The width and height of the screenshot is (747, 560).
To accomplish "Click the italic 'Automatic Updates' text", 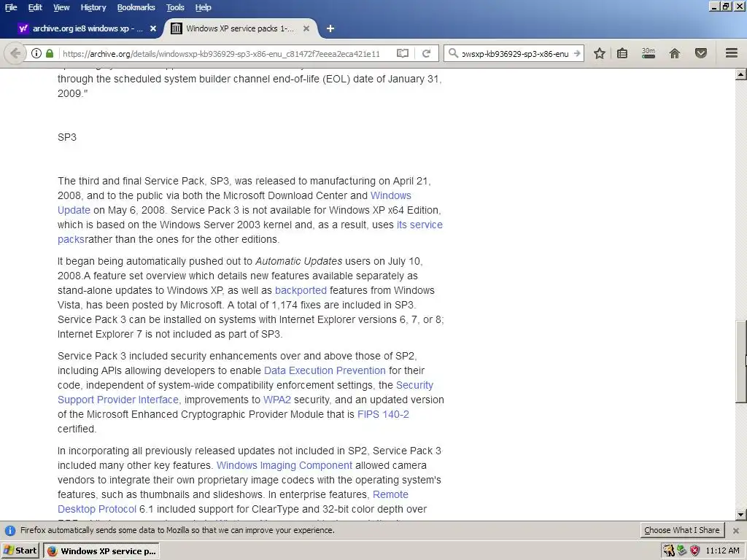I will 298,262.
